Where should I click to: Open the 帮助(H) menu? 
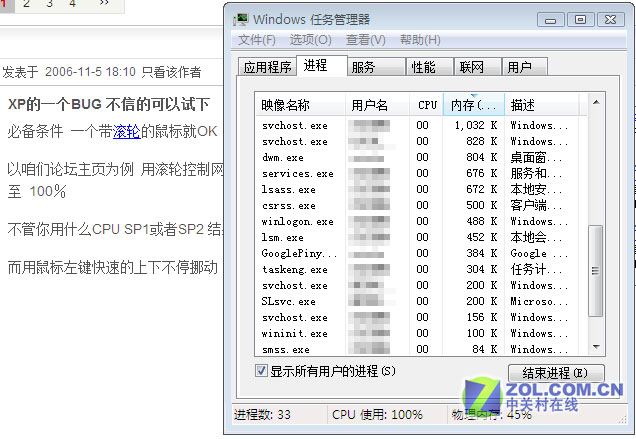coord(420,40)
